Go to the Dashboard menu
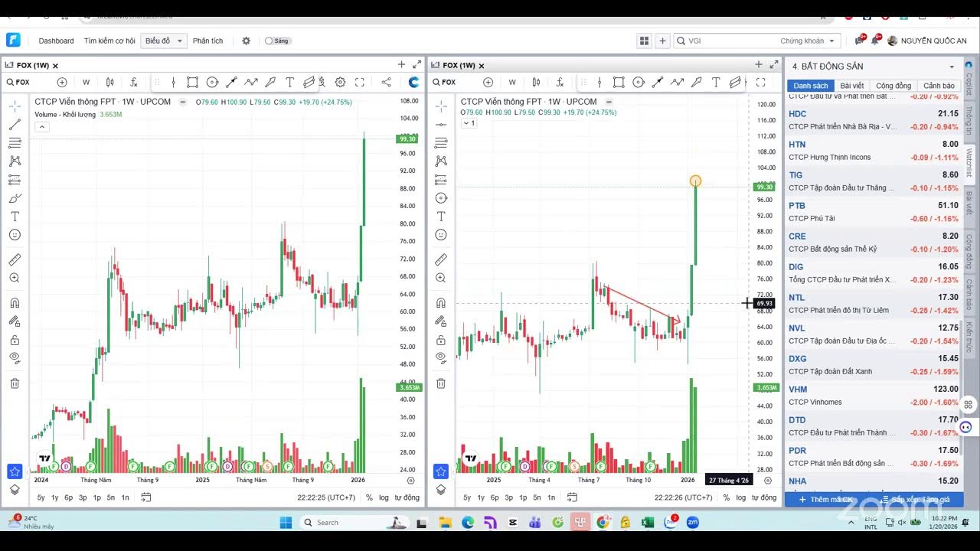The height and width of the screenshot is (551, 980). [56, 41]
